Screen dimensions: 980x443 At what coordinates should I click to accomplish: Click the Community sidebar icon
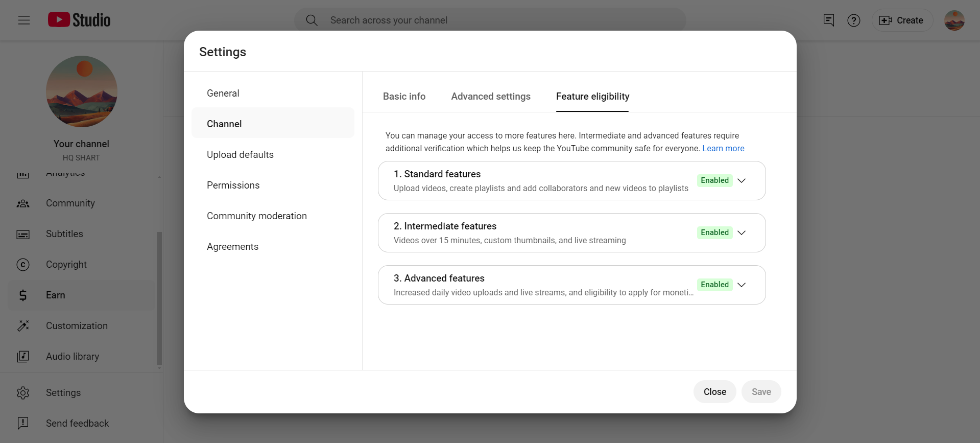[x=23, y=203]
